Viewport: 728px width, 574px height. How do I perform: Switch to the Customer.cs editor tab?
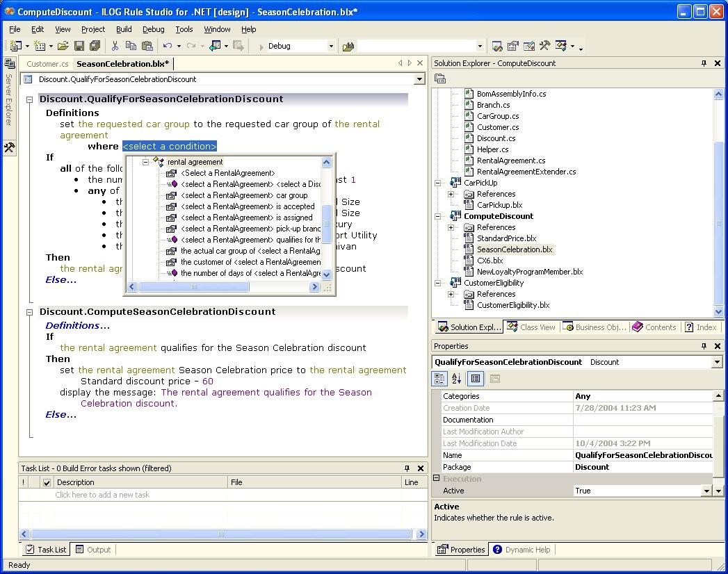coord(47,64)
